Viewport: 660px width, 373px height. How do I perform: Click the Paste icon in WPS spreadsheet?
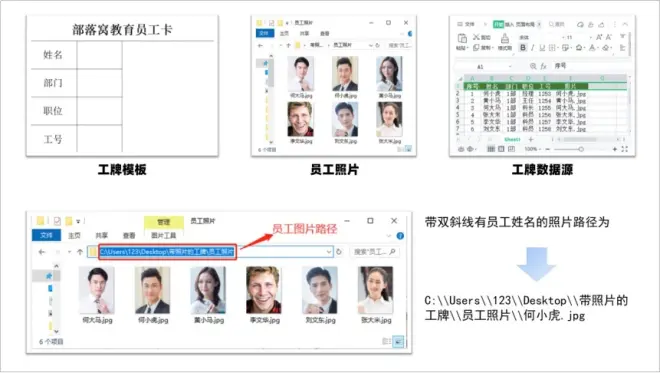pyautogui.click(x=462, y=38)
